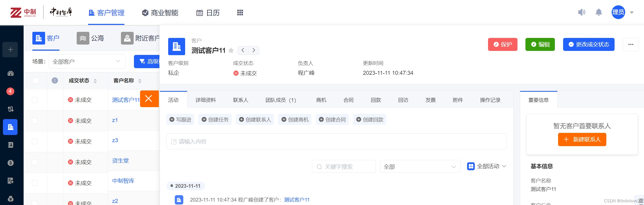Click the building icon in activity log
This screenshot has height=205, width=644.
pos(179,200)
